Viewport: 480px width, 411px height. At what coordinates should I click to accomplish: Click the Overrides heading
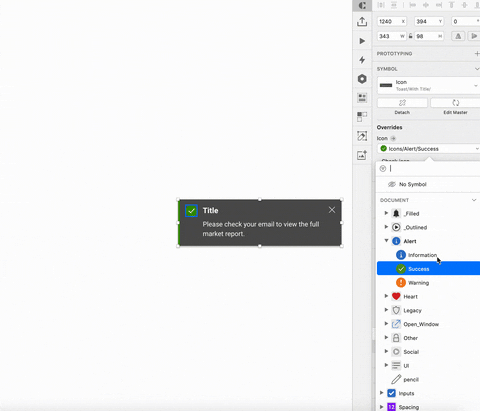[389, 127]
